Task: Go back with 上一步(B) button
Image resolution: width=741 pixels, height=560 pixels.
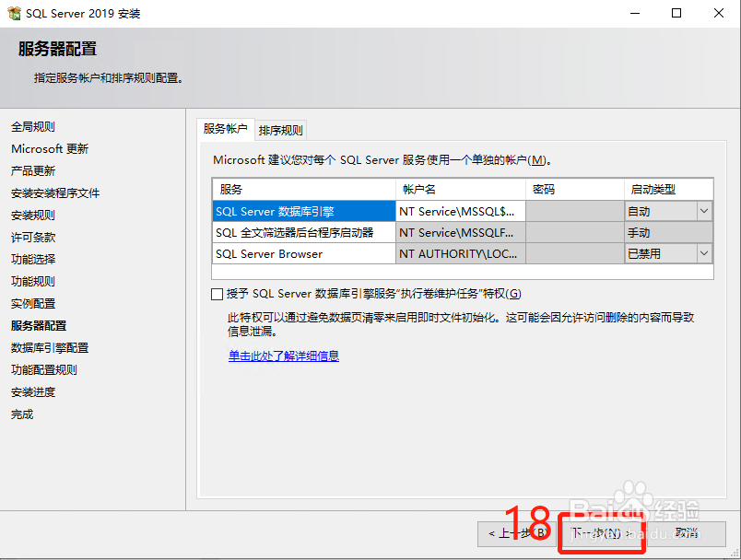Action: coord(517,533)
